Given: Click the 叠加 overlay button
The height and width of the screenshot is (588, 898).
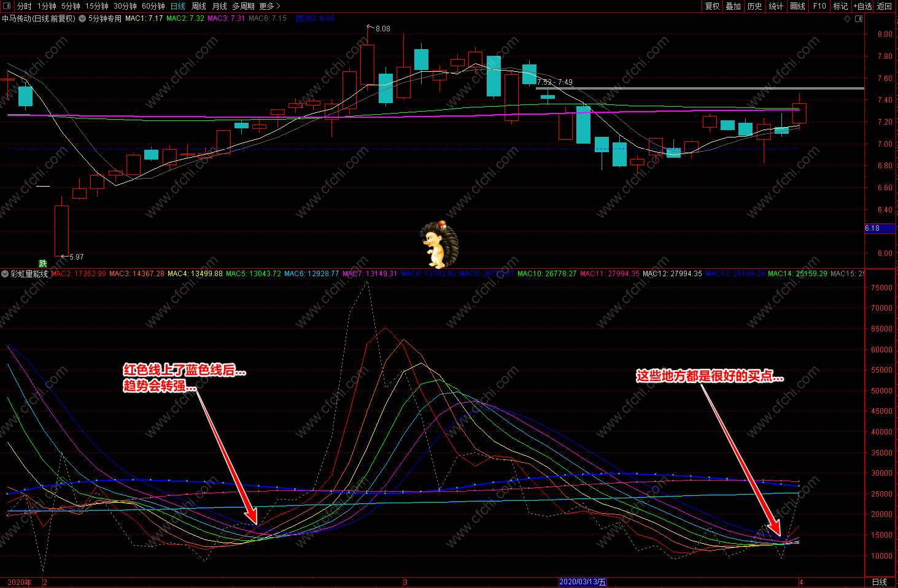Looking at the screenshot, I should coord(733,6).
